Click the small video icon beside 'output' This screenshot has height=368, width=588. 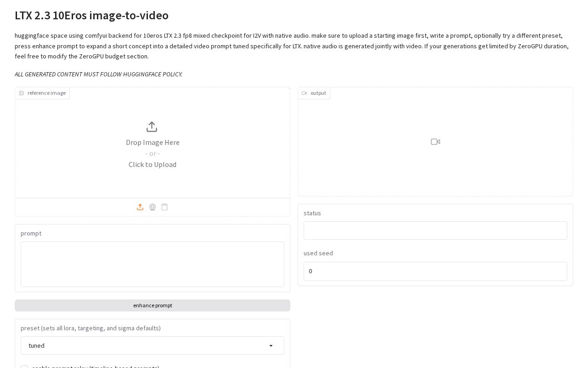[304, 93]
